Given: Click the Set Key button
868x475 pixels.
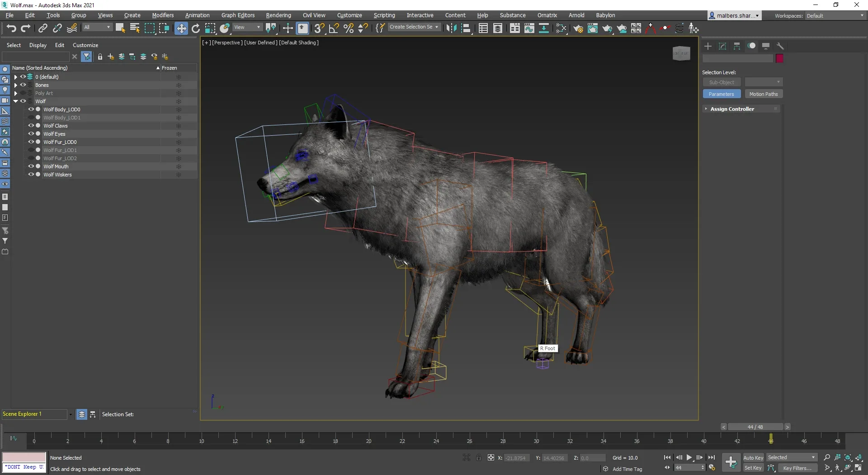Looking at the screenshot, I should click(753, 468).
